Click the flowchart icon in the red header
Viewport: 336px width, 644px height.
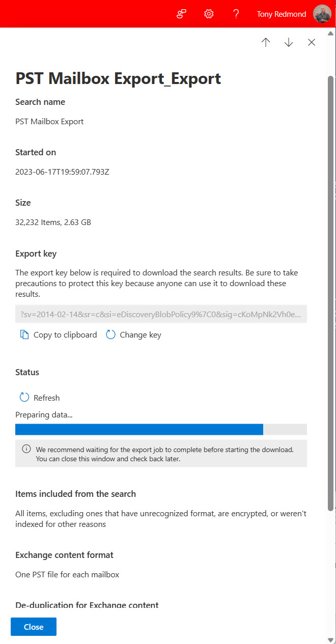[181, 14]
